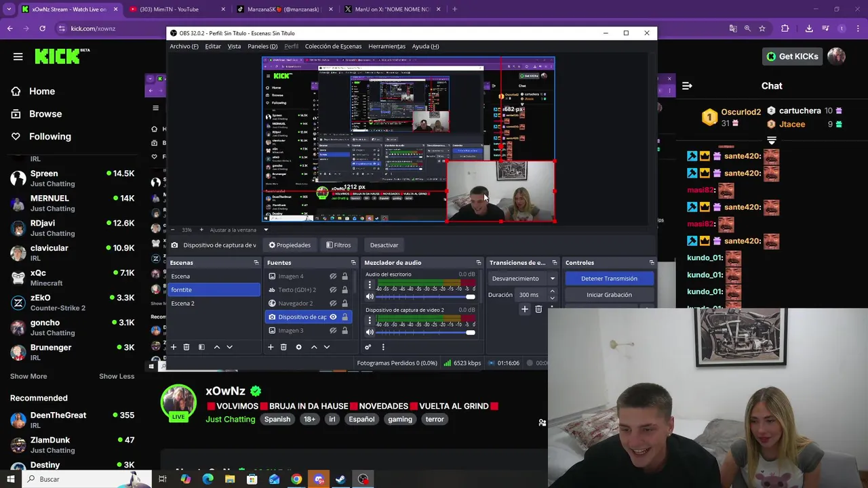Add a new scene with plus icon
The width and height of the screenshot is (868, 488).
click(174, 347)
